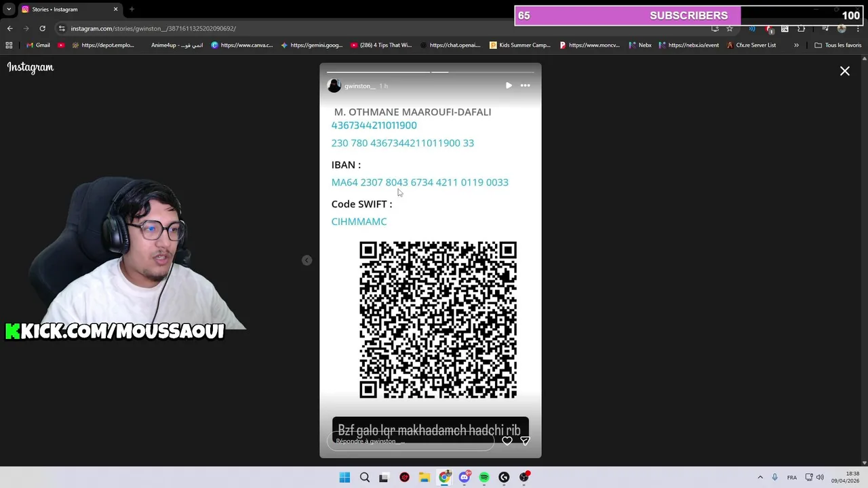
Task: Open the Kids Summer Camp bookmark
Action: point(520,45)
